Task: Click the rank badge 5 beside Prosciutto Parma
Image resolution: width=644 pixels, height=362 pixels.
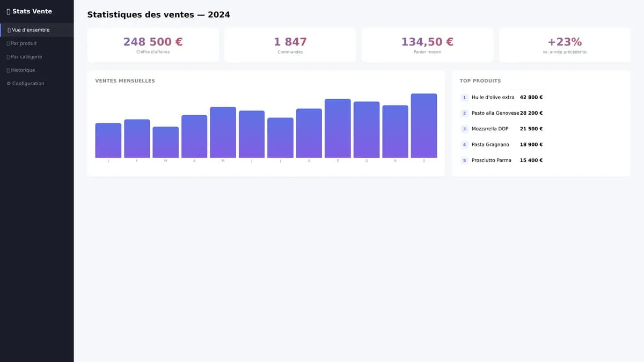Action: 464,160
